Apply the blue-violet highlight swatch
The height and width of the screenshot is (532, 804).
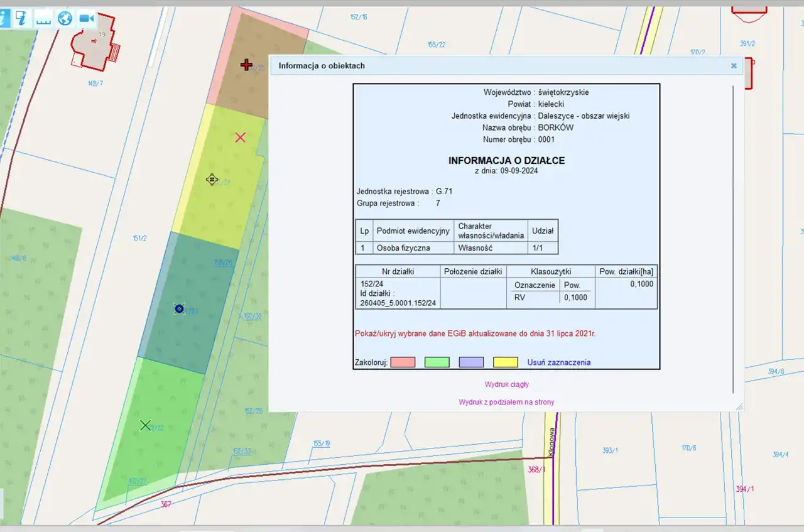(x=471, y=362)
